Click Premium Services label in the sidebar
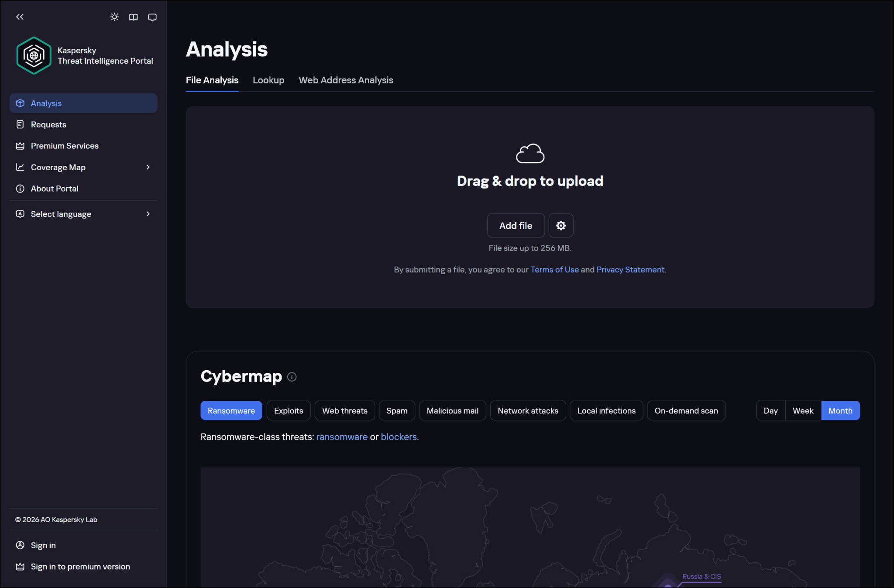The height and width of the screenshot is (588, 894). [x=65, y=146]
